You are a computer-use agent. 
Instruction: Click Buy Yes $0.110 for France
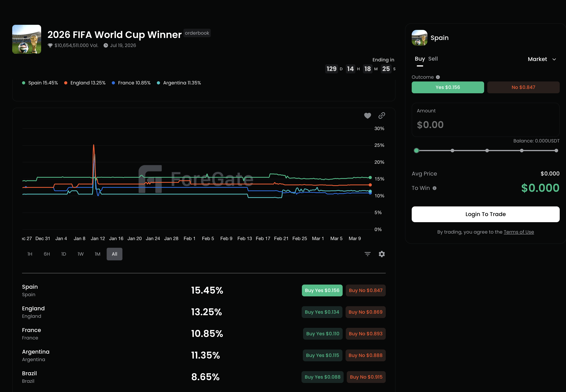pyautogui.click(x=323, y=334)
